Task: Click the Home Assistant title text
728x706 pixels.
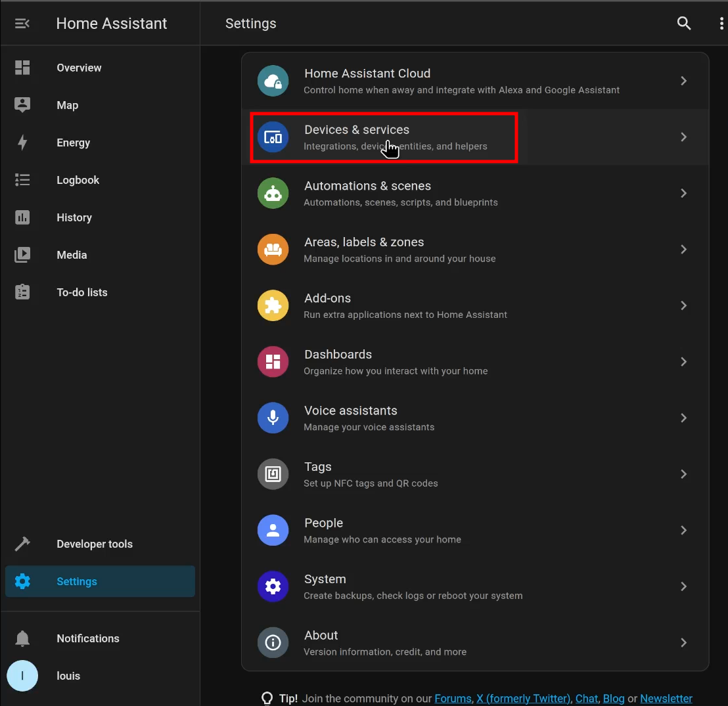Action: [x=112, y=23]
